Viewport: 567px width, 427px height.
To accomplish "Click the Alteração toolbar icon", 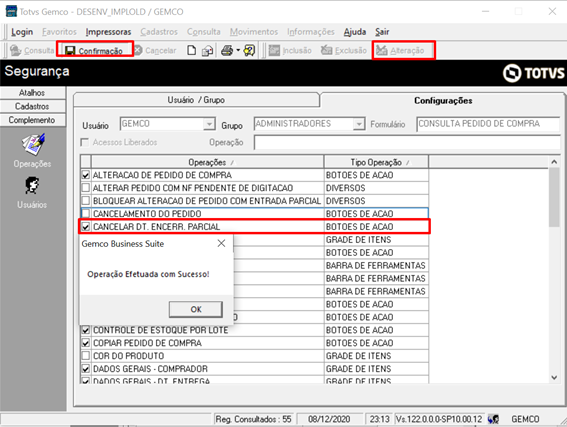I will point(381,50).
